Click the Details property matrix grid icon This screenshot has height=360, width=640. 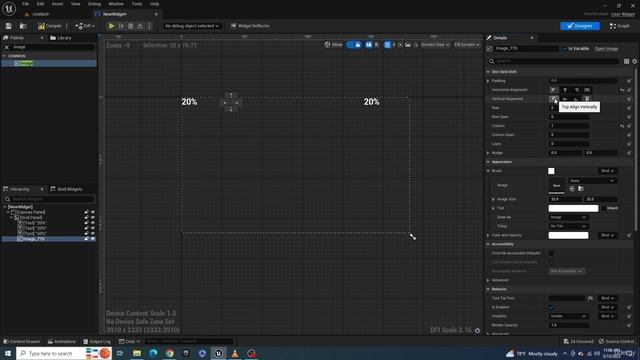[627, 61]
